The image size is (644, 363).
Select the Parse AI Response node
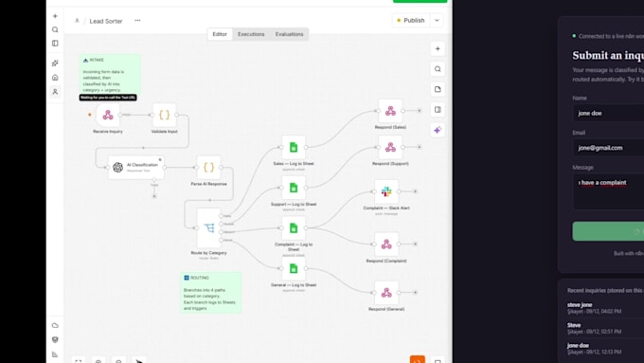208,168
